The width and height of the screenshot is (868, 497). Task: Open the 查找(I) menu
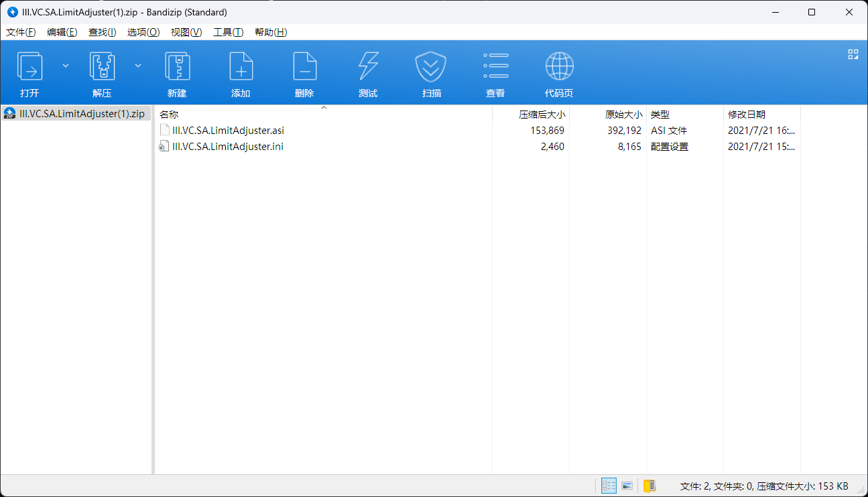(103, 32)
